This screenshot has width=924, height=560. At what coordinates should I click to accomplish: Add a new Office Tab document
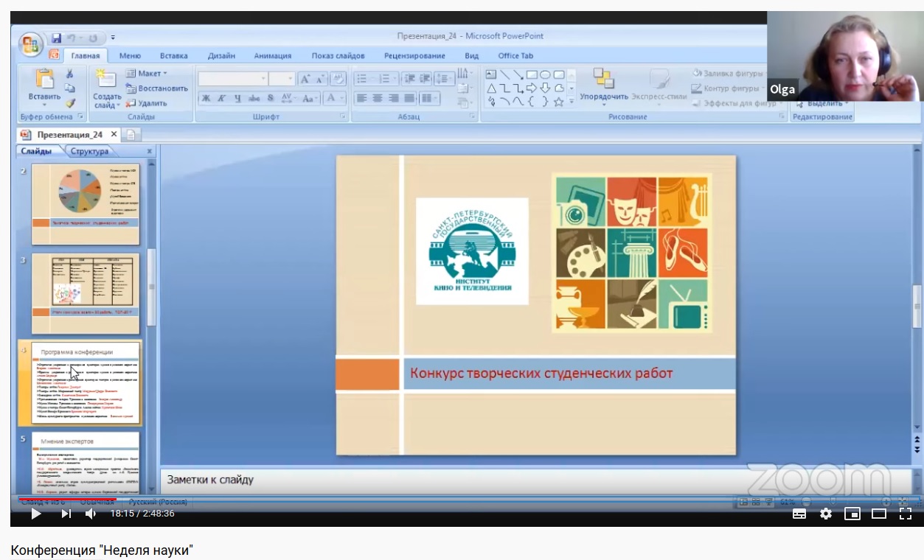tap(132, 135)
